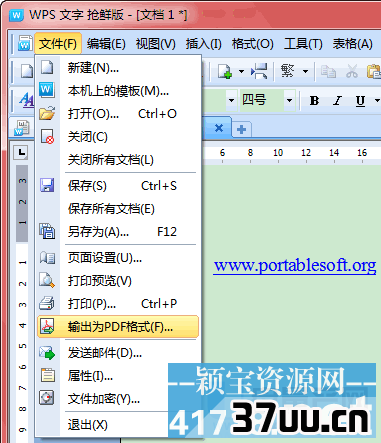The image size is (381, 443).
Task: Choose 发送邮件(D)... menu entry
Action: point(118,353)
